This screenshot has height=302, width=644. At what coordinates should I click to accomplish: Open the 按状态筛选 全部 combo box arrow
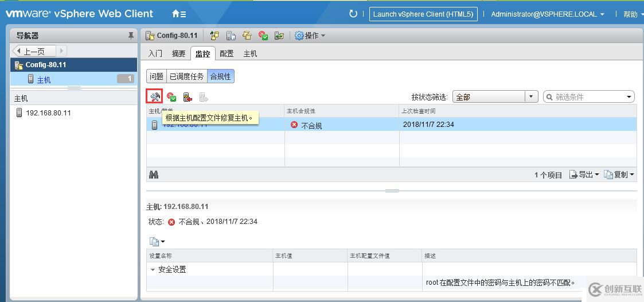532,97
